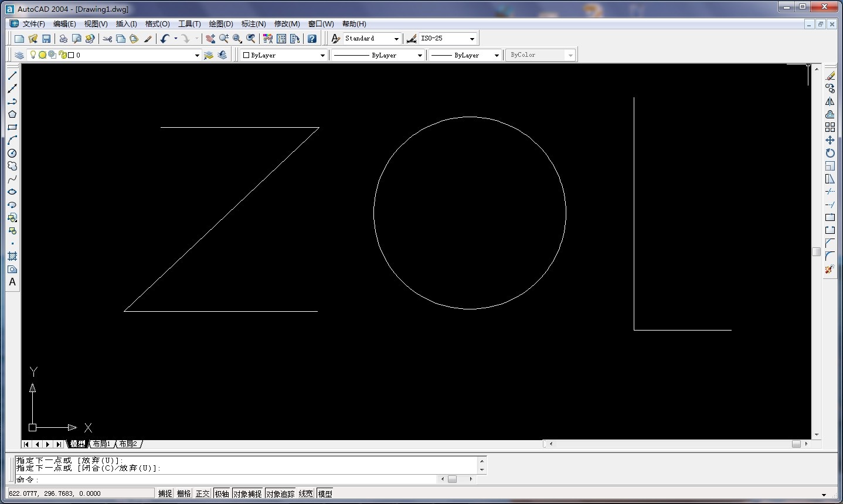
Task: Select the Trim modify tool
Action: [830, 192]
